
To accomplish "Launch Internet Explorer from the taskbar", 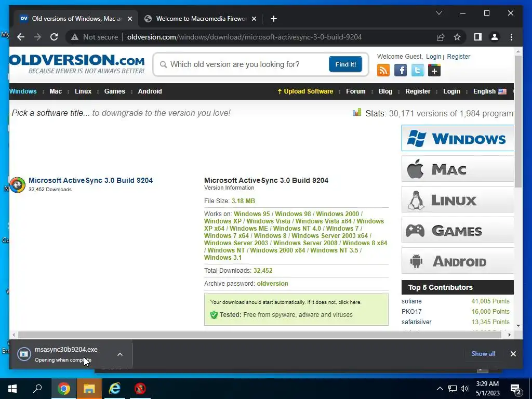I will point(115,389).
